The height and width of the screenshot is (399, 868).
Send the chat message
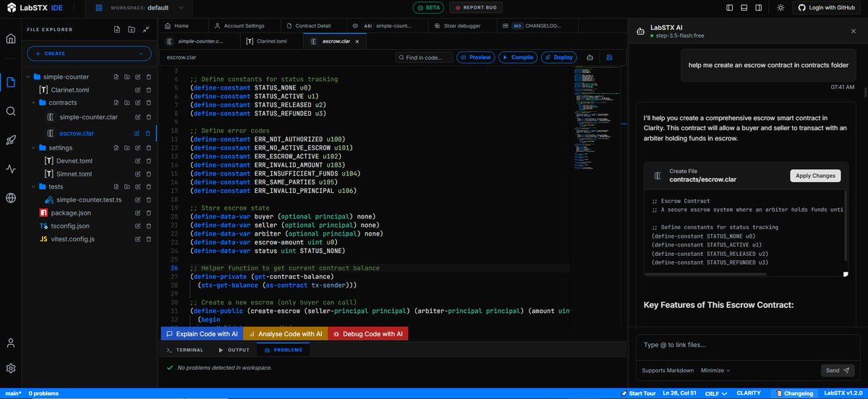click(838, 370)
